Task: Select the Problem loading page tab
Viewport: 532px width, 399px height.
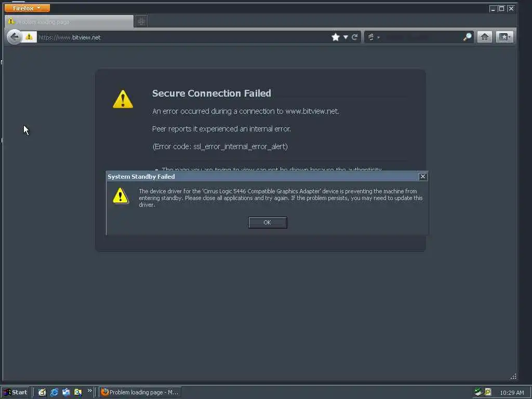Action: point(69,22)
